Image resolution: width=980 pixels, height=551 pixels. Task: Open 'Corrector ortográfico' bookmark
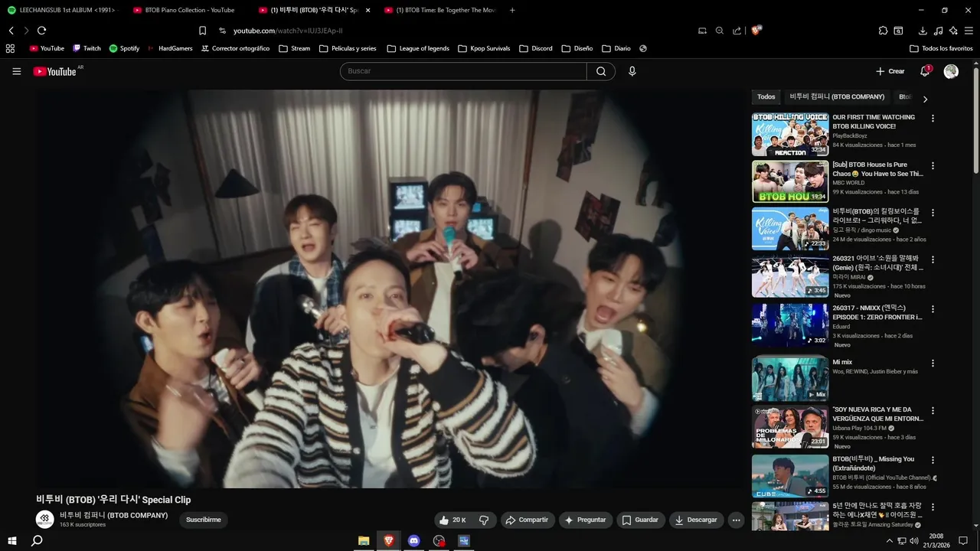click(236, 48)
